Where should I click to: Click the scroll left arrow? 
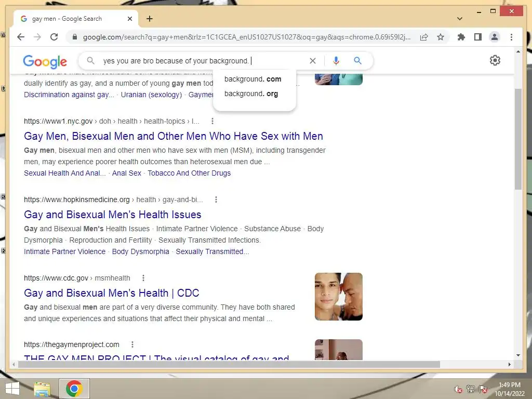point(14,364)
